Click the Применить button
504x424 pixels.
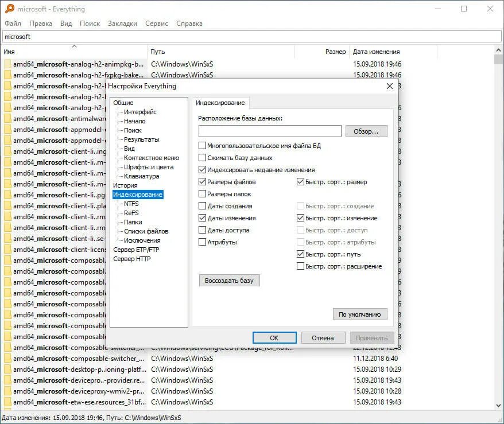(371, 338)
